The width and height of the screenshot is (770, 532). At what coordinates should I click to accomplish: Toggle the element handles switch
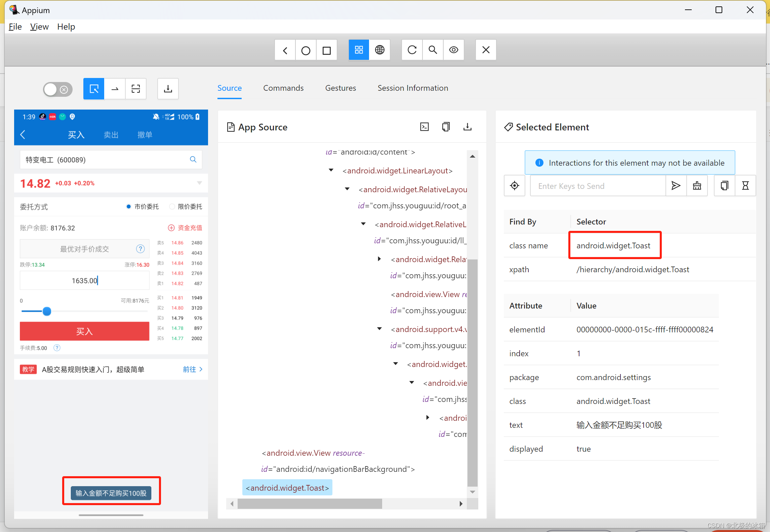pos(57,89)
